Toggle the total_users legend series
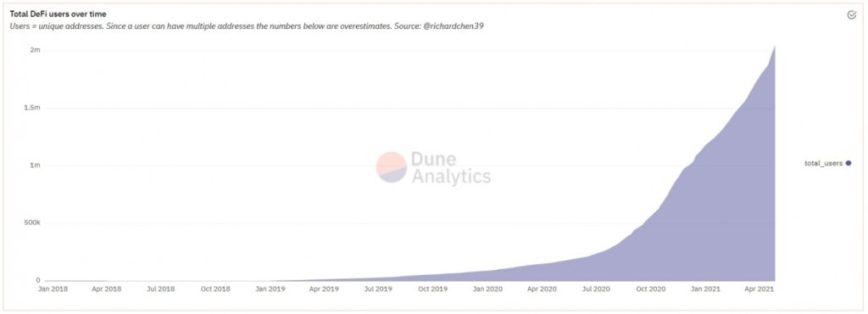The width and height of the screenshot is (868, 314). [827, 164]
